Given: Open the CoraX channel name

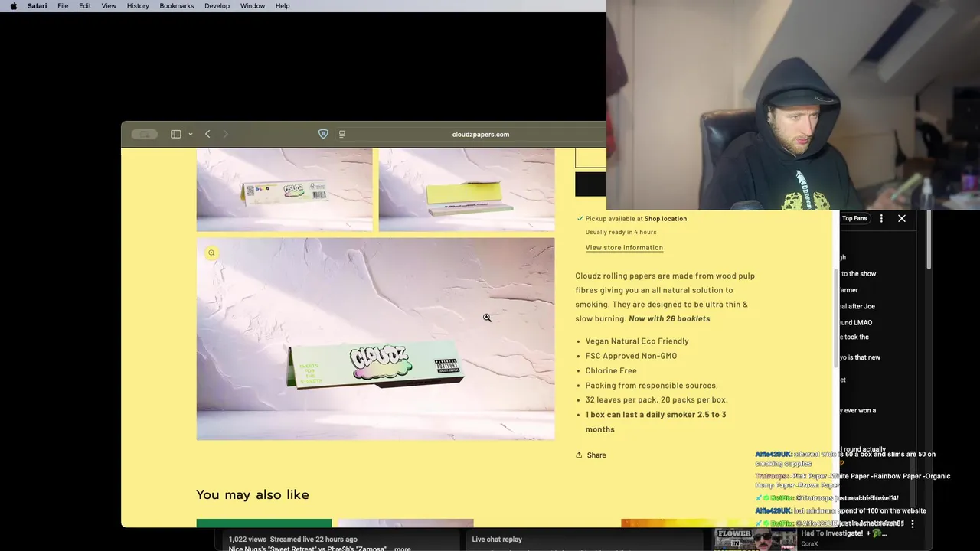Looking at the screenshot, I should pyautogui.click(x=809, y=544).
